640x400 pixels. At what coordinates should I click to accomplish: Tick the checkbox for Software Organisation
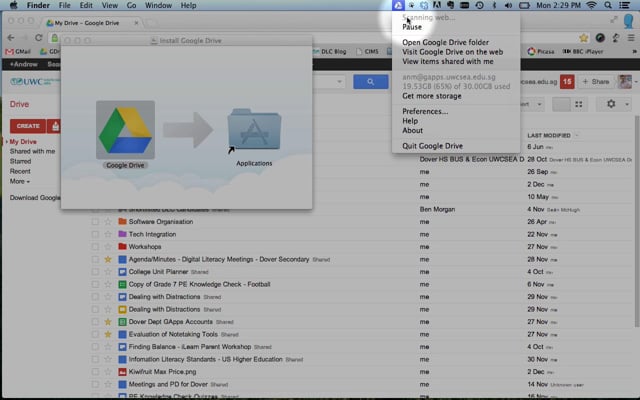point(95,222)
